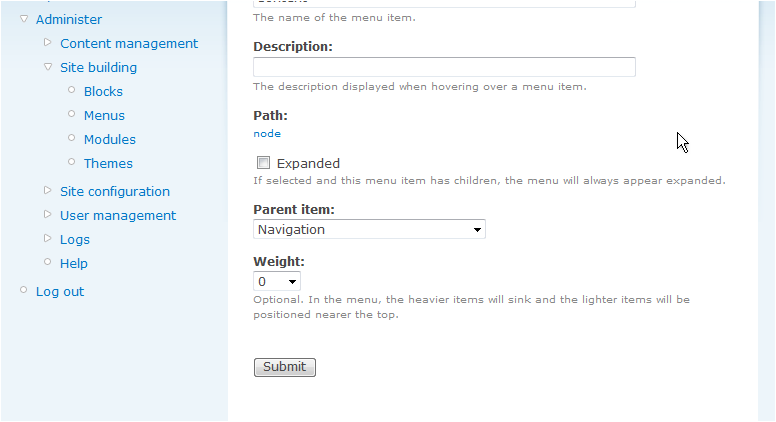
Task: Click the Description text field
Action: point(444,67)
